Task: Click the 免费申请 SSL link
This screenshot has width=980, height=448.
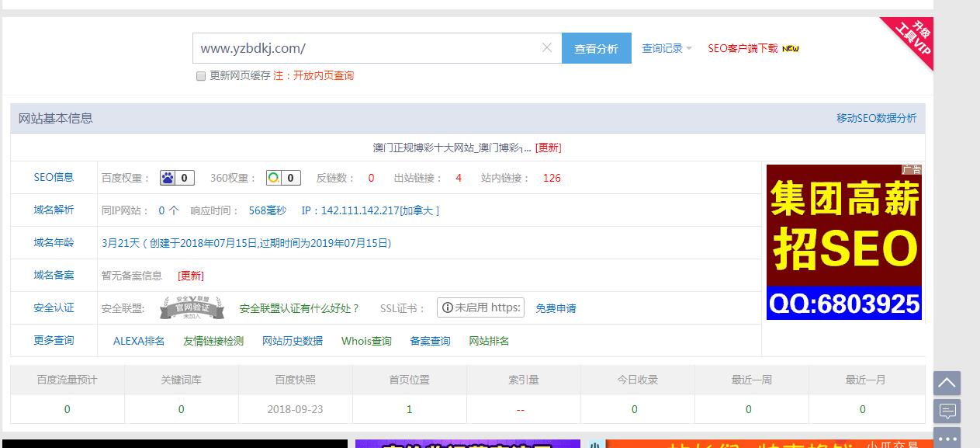Action: (x=556, y=308)
